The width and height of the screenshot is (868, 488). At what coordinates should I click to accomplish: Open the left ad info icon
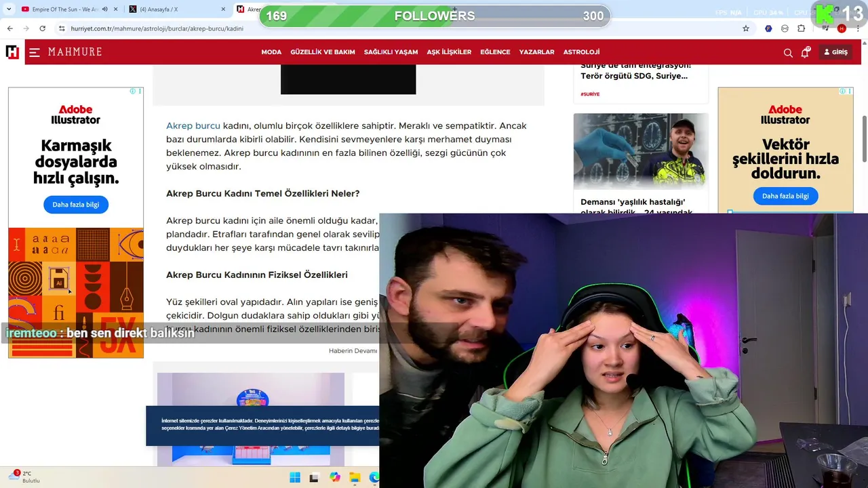133,91
